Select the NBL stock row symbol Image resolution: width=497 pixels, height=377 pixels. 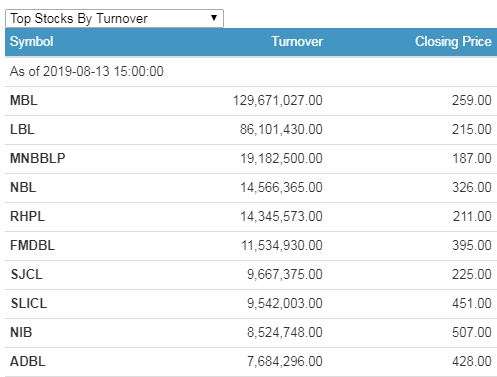[x=23, y=187]
